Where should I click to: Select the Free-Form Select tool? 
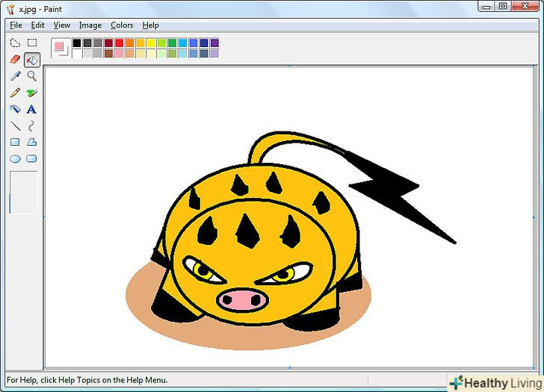pos(15,43)
